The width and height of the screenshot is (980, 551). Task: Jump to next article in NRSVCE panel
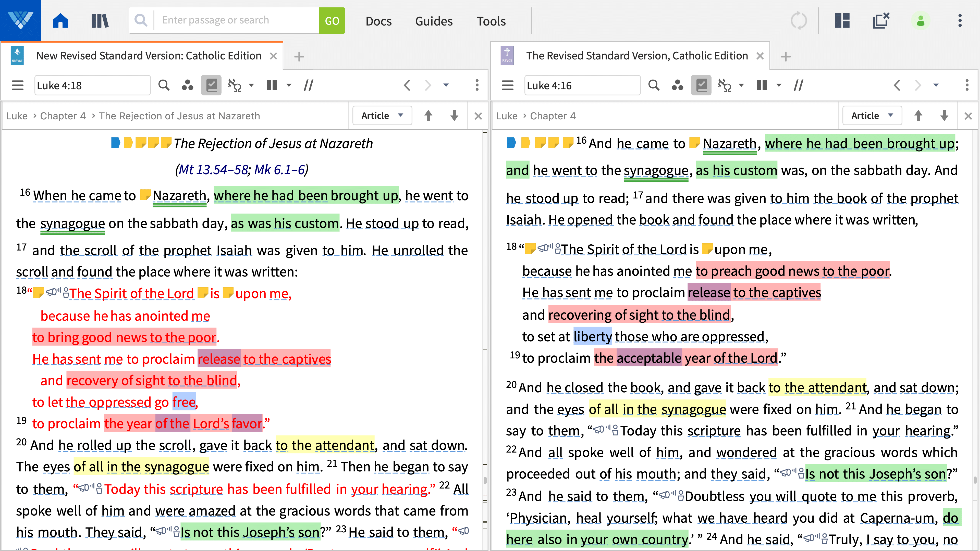coord(454,116)
